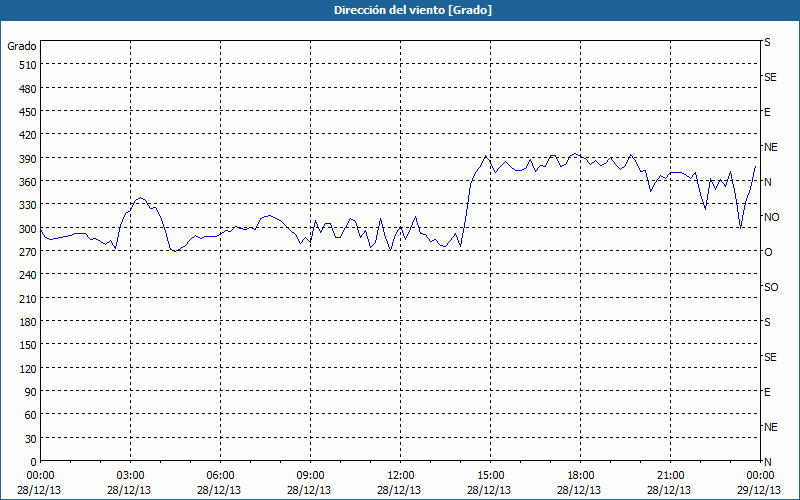Click compass label 'S' at the 180 level
The width and height of the screenshot is (800, 500).
767,322
